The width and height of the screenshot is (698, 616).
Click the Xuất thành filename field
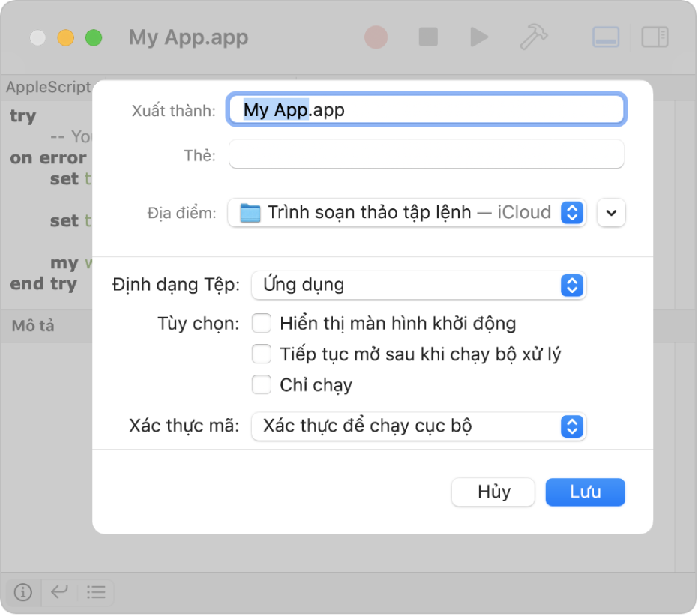[427, 109]
